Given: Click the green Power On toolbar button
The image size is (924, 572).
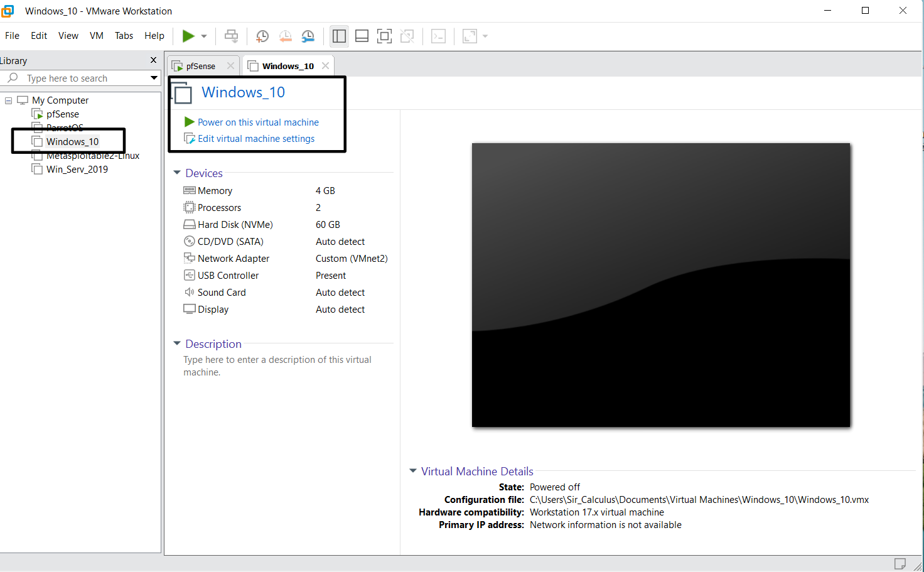Looking at the screenshot, I should click(188, 36).
